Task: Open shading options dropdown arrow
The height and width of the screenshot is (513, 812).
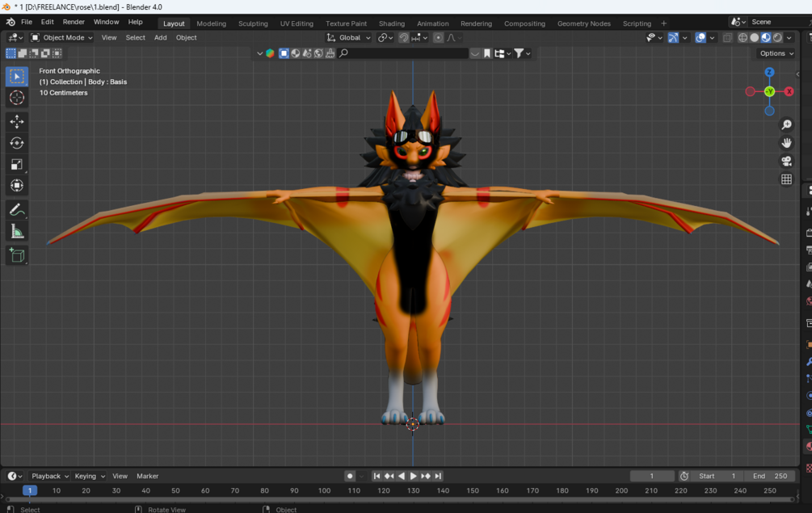Action: (x=789, y=38)
